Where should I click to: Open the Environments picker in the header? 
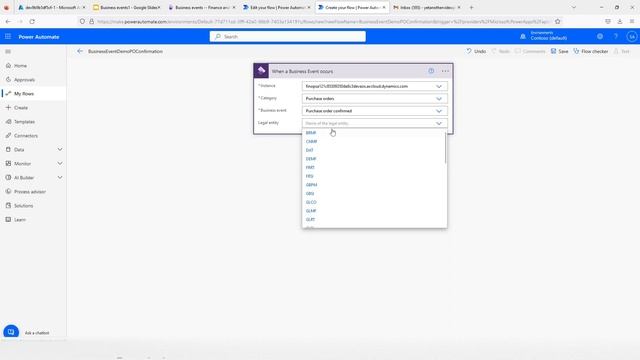[549, 36]
